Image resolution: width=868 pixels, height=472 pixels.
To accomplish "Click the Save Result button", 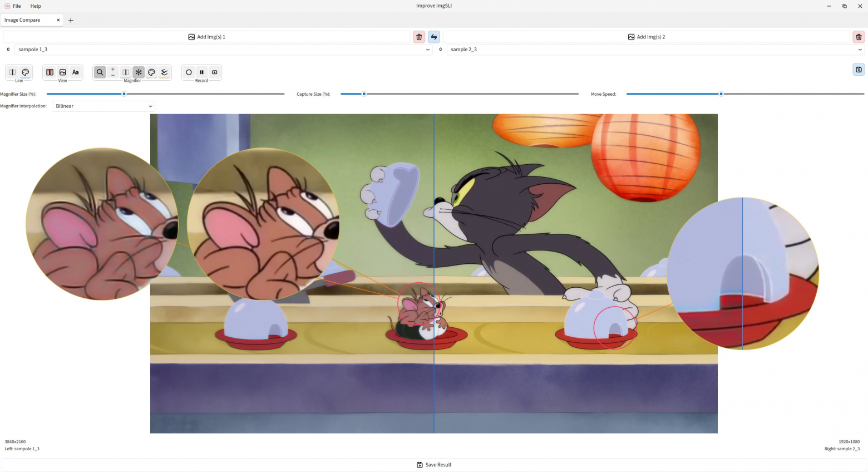I will tap(434, 465).
